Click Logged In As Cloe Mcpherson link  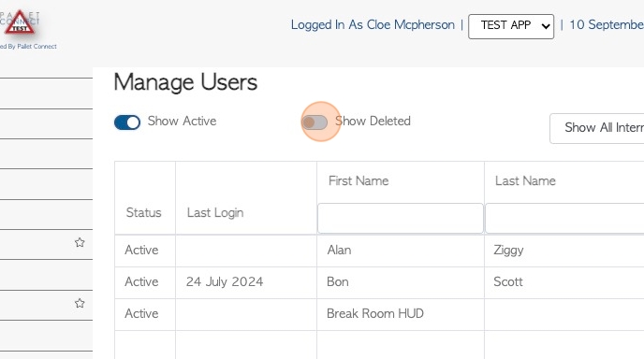tap(373, 25)
